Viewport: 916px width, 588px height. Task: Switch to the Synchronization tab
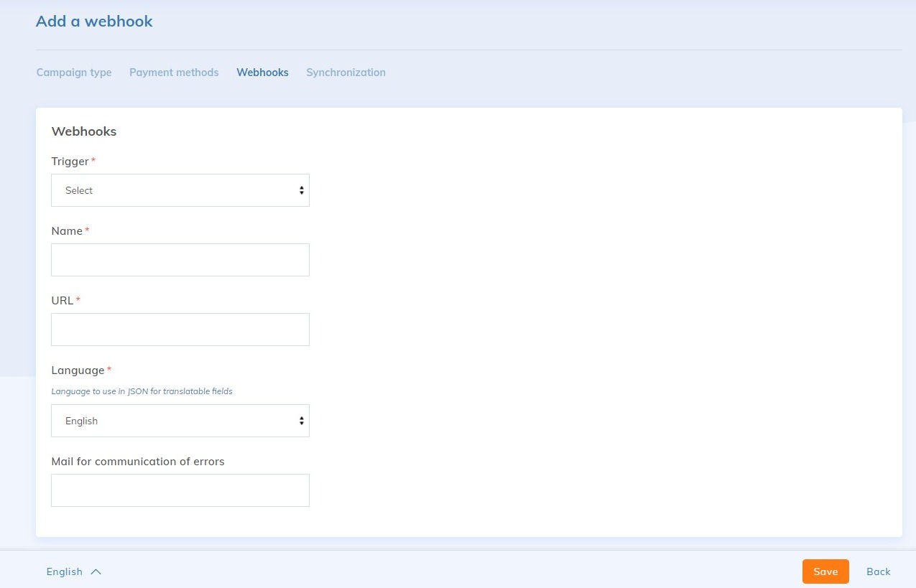346,72
